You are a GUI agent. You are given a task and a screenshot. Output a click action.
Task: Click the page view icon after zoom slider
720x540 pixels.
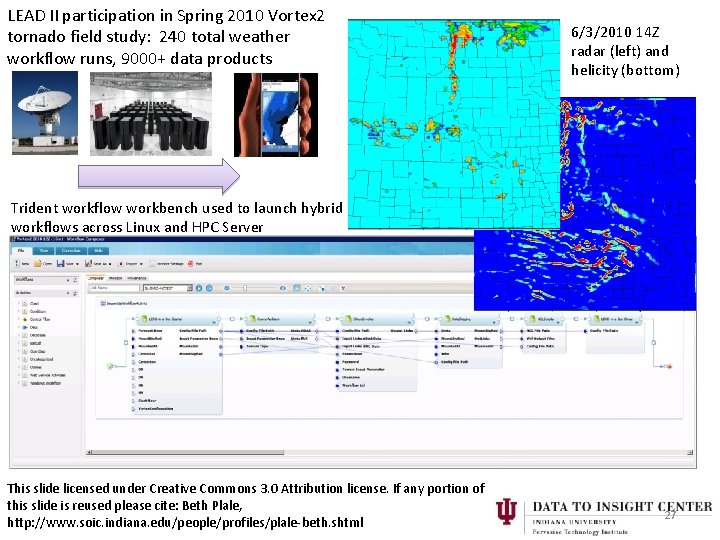pos(297,288)
